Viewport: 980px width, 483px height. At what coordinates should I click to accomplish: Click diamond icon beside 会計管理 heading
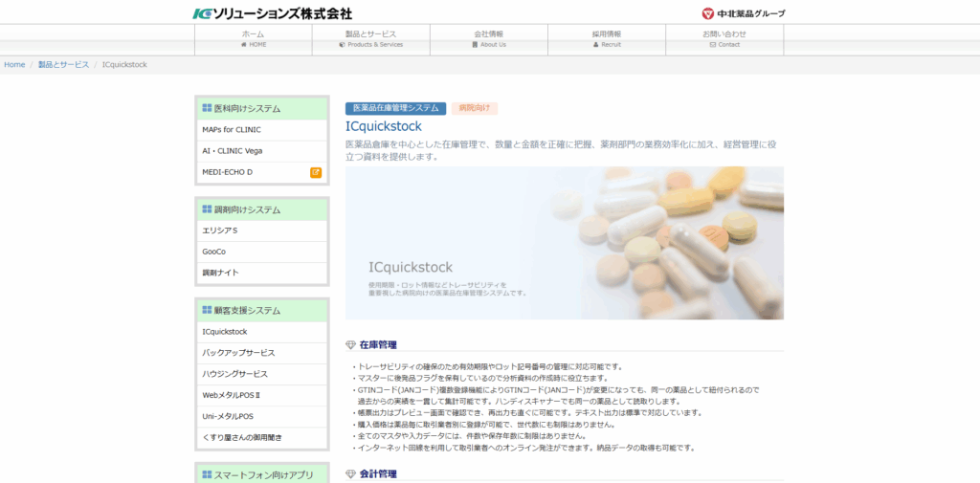(350, 473)
